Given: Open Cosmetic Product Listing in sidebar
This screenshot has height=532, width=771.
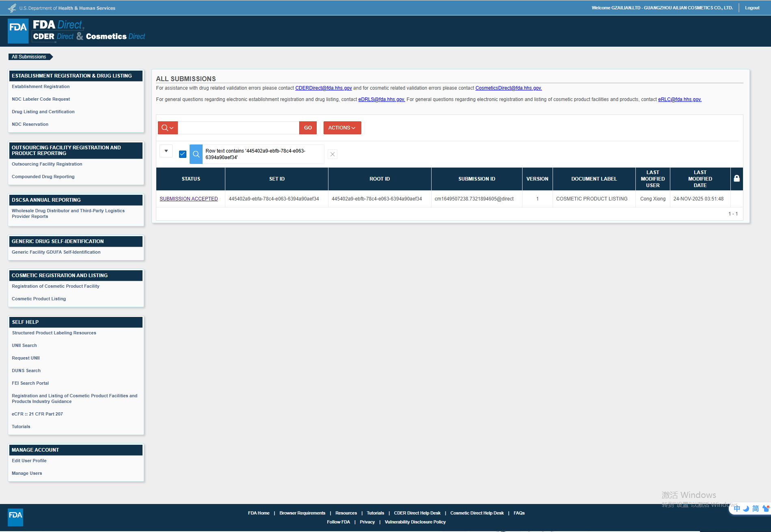Looking at the screenshot, I should 39,299.
